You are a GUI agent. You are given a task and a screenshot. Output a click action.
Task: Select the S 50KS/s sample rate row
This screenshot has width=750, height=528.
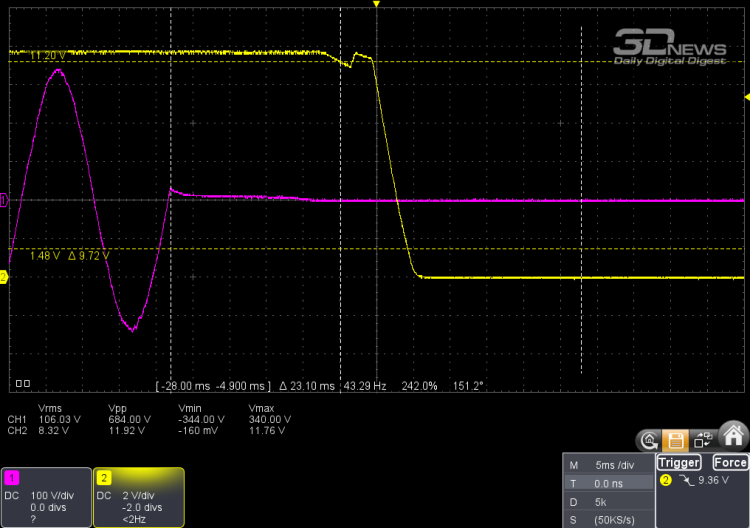tap(606, 517)
